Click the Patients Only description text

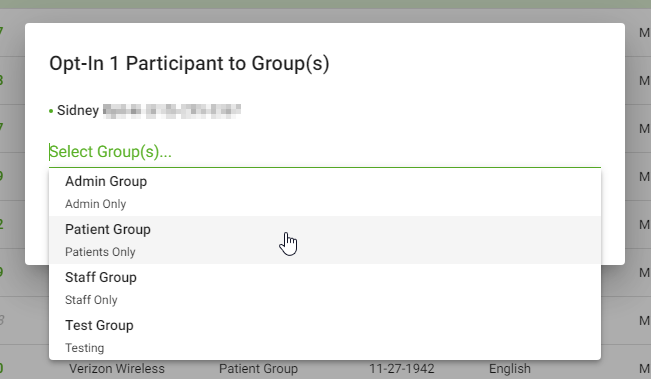100,252
